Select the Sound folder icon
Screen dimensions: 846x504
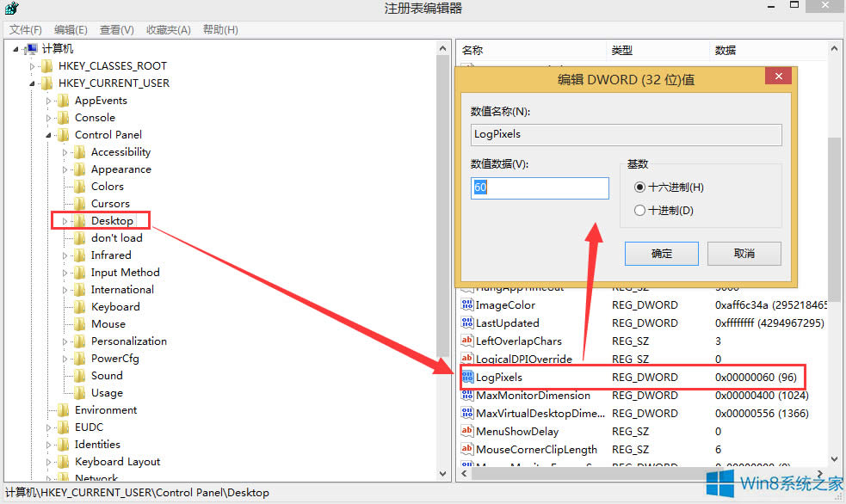coord(79,375)
